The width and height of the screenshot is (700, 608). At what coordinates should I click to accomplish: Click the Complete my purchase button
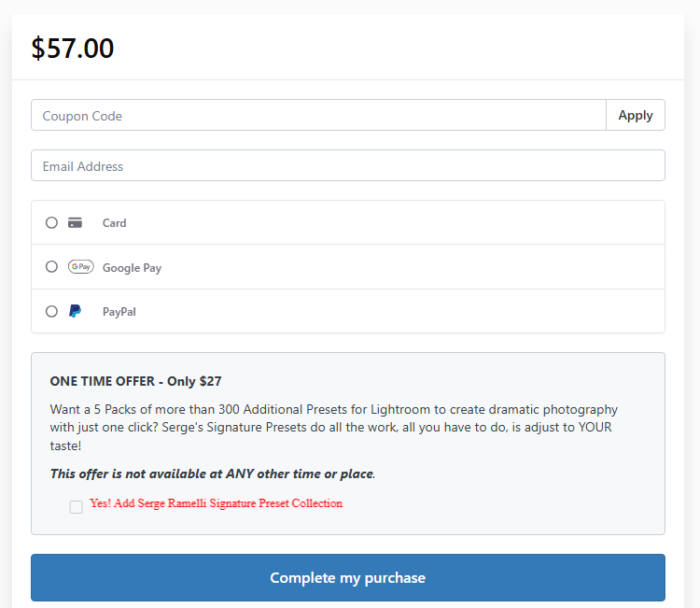tap(347, 577)
